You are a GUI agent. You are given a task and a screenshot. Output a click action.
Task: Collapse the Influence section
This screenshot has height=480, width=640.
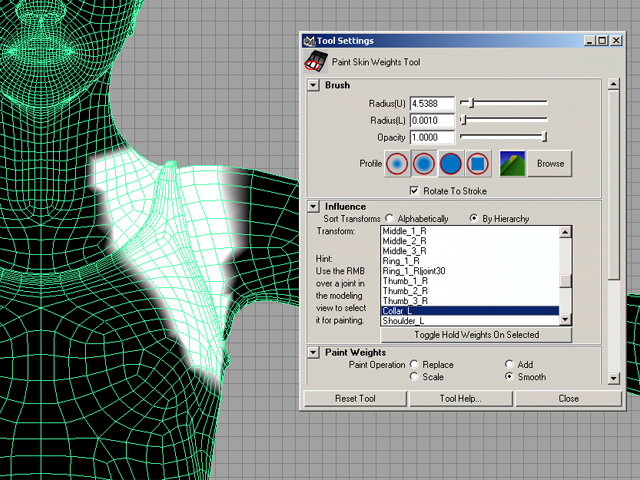(313, 207)
